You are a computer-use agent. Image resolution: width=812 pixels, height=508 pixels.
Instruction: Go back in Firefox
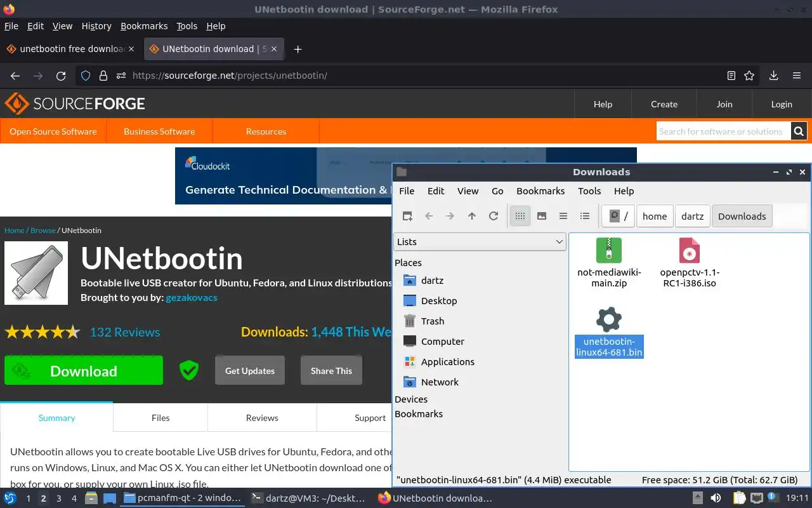tap(15, 76)
